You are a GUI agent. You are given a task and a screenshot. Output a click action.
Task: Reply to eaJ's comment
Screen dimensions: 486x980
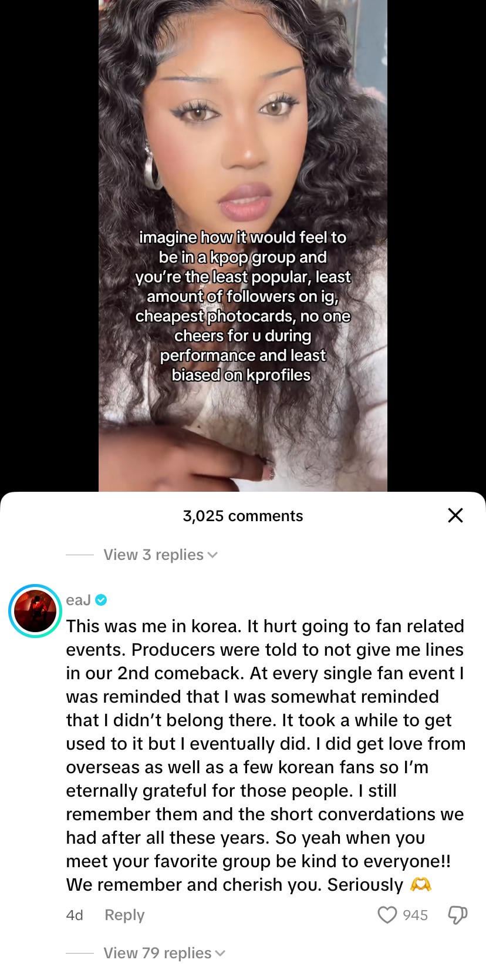[124, 915]
